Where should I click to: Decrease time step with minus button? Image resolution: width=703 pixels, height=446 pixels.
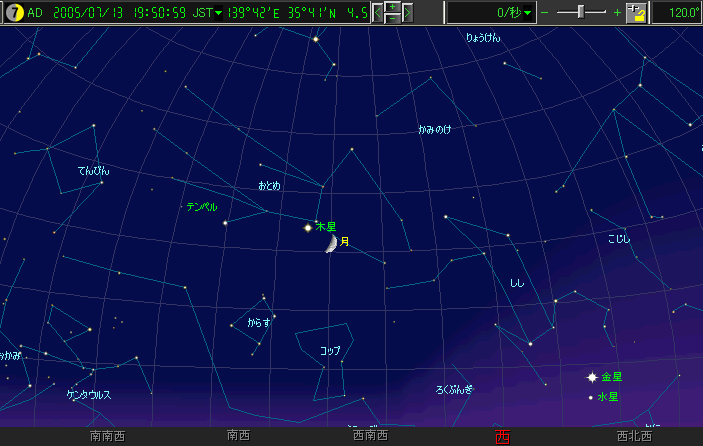click(x=392, y=18)
